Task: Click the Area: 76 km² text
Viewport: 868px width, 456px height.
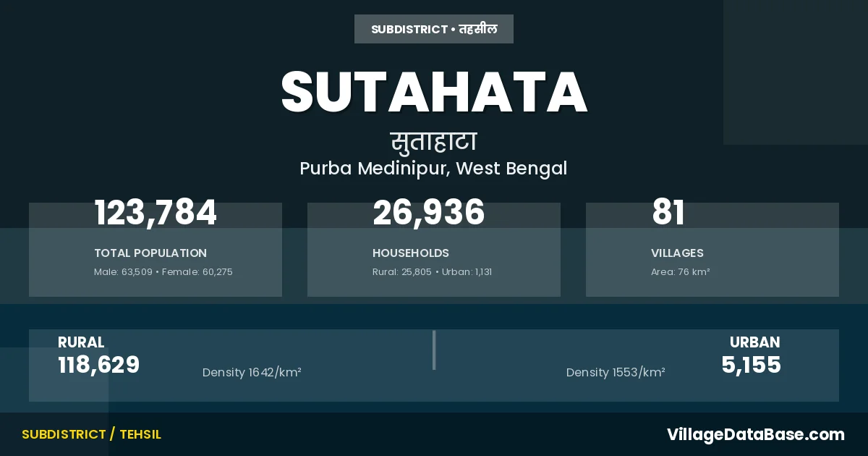Action: 680,272
